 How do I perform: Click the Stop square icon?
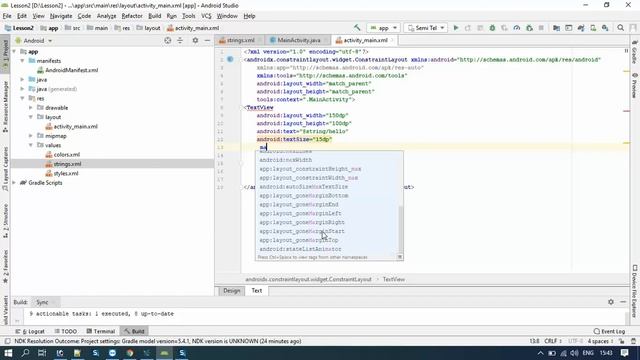[541, 28]
